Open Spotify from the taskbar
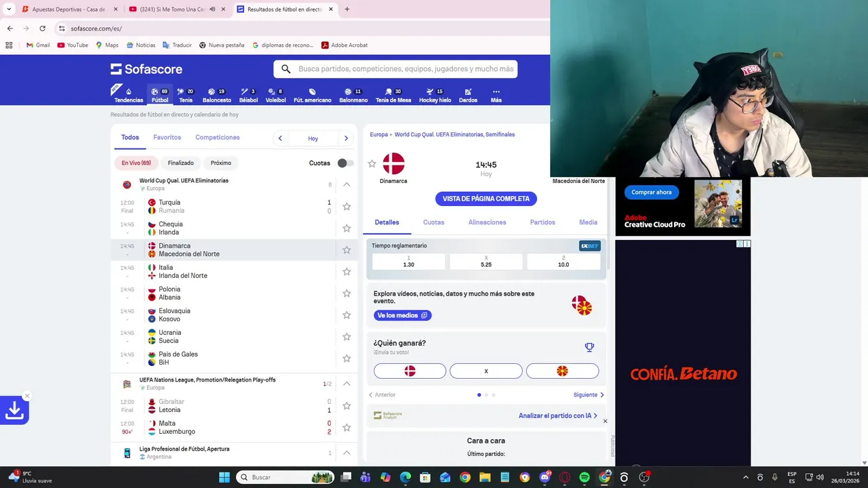 point(585,477)
